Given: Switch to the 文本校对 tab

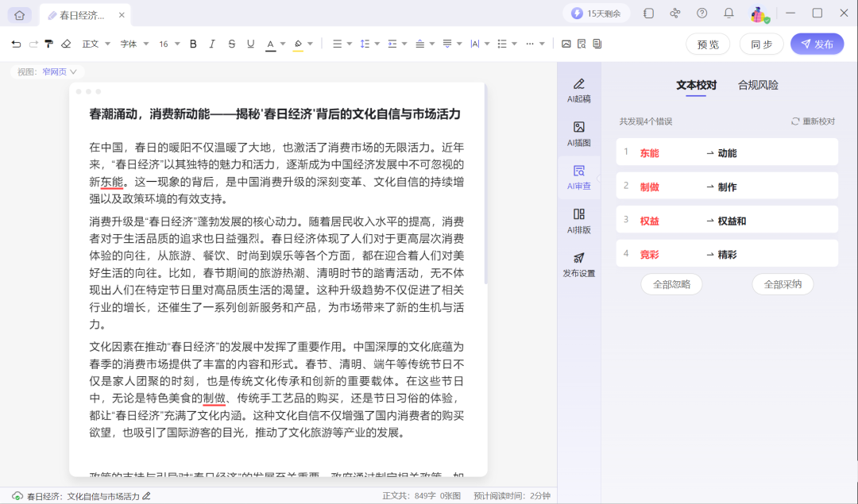Looking at the screenshot, I should [x=696, y=85].
